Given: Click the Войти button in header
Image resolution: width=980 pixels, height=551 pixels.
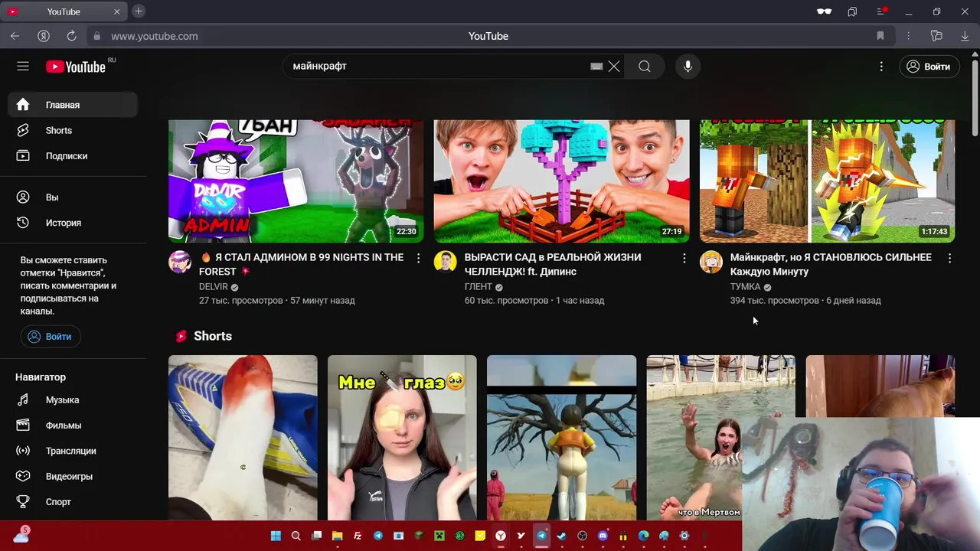Looking at the screenshot, I should tap(929, 67).
